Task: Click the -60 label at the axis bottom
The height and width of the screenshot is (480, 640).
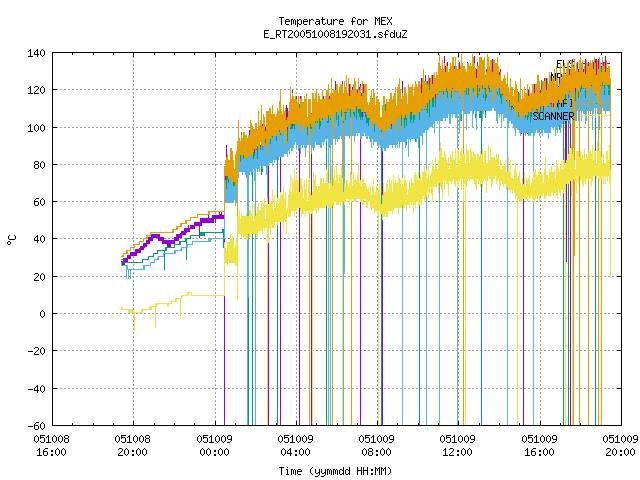Action: 36,426
